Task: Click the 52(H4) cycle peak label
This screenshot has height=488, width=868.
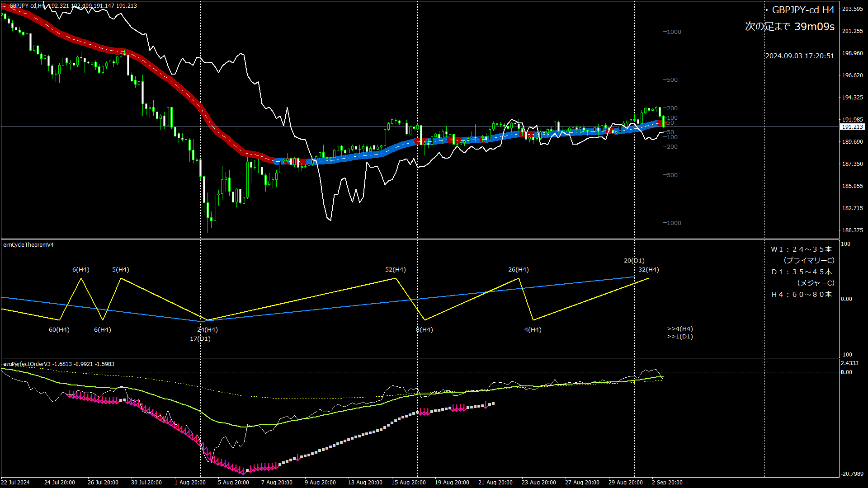Action: pos(395,270)
